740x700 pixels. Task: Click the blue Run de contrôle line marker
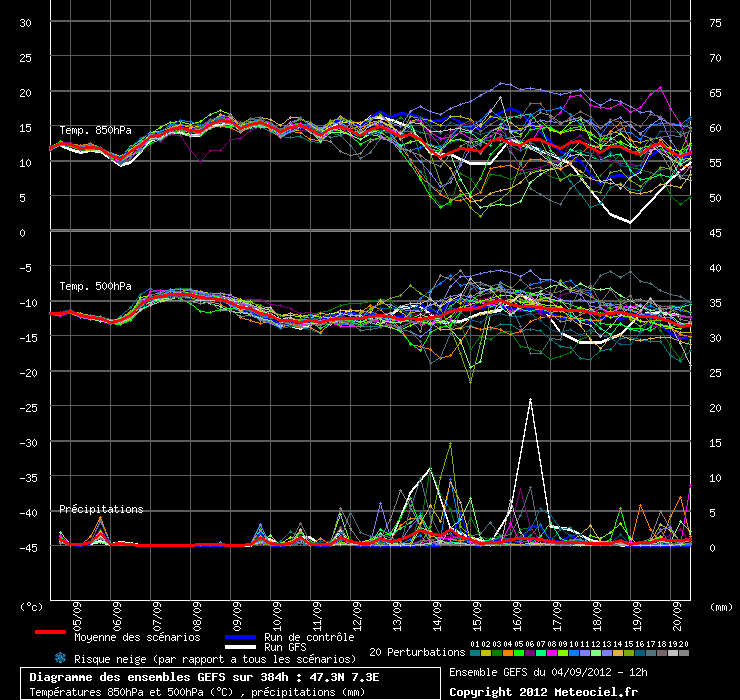click(x=240, y=636)
